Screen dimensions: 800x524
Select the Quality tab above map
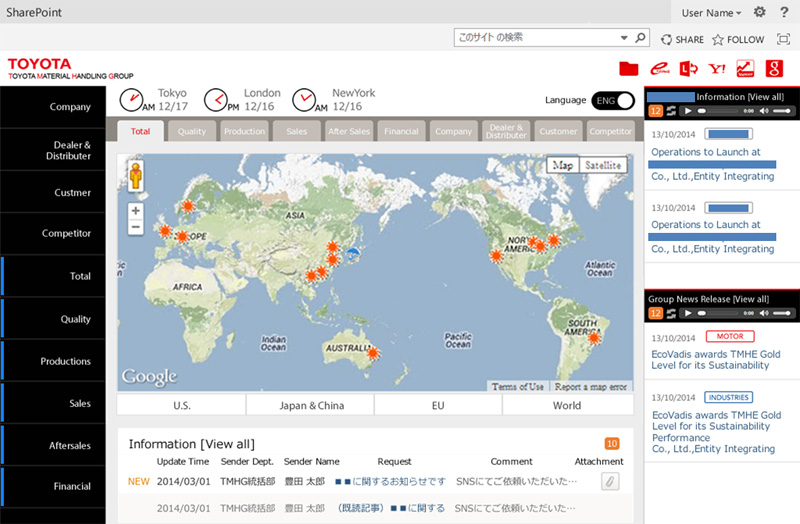click(x=192, y=131)
